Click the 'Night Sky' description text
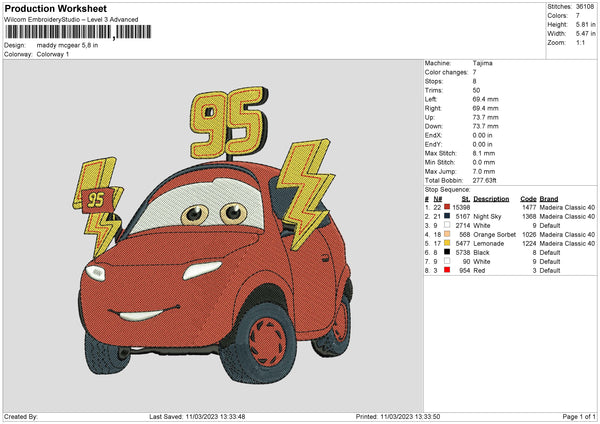 coord(487,217)
